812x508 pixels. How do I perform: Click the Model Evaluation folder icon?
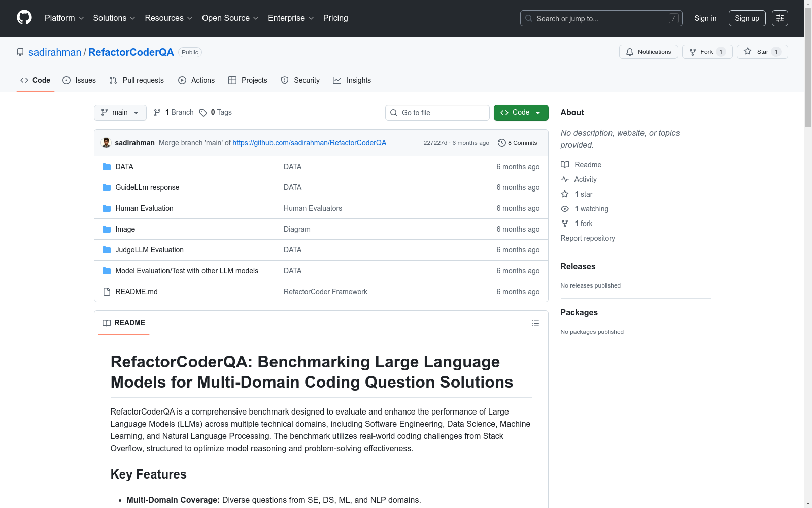coord(107,271)
